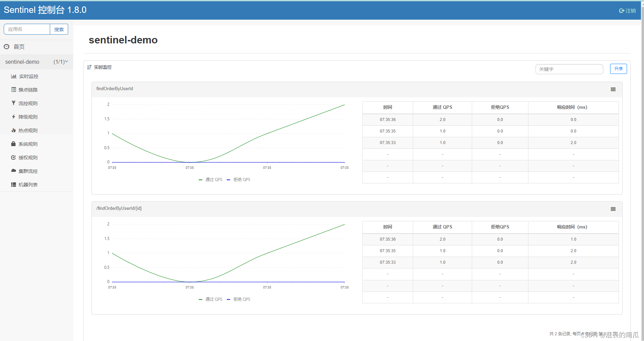644x341 pixels.
Task: Click the bar chart icon for 实时监控
Action: [x=14, y=76]
